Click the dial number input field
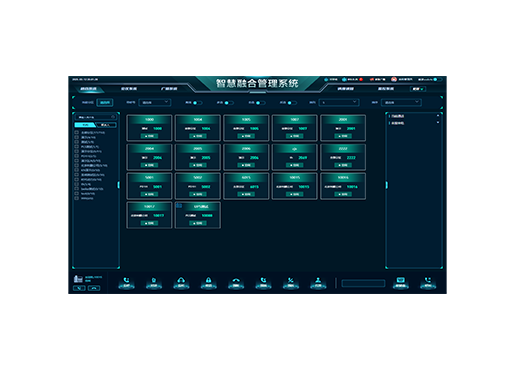The image size is (515, 391). [x=363, y=283]
